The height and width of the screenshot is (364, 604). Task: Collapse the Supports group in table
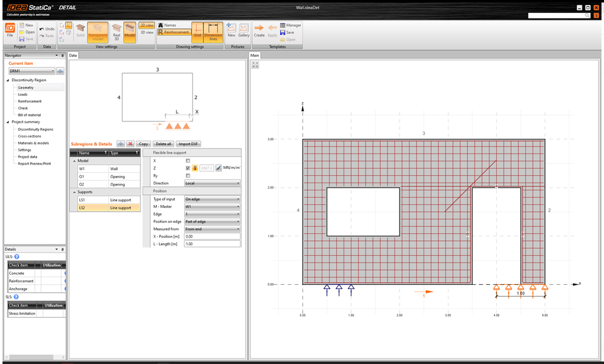(x=74, y=192)
